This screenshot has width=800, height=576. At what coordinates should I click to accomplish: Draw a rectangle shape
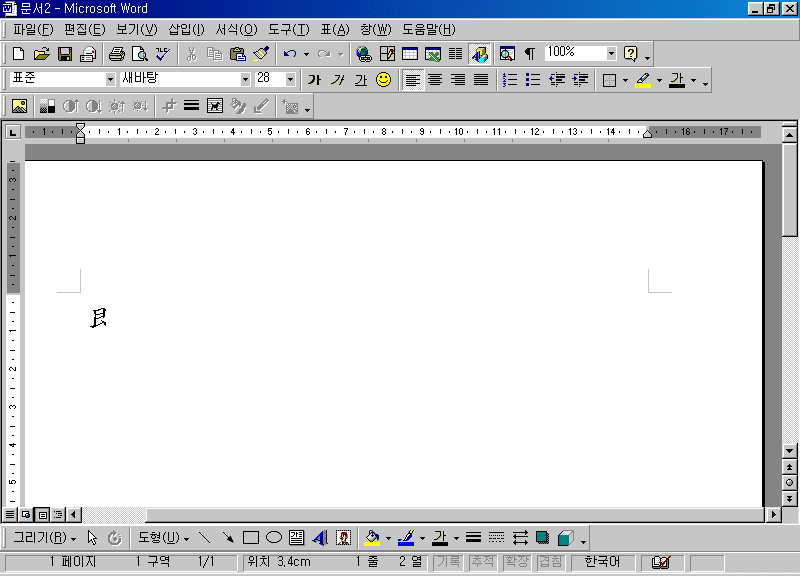click(251, 538)
